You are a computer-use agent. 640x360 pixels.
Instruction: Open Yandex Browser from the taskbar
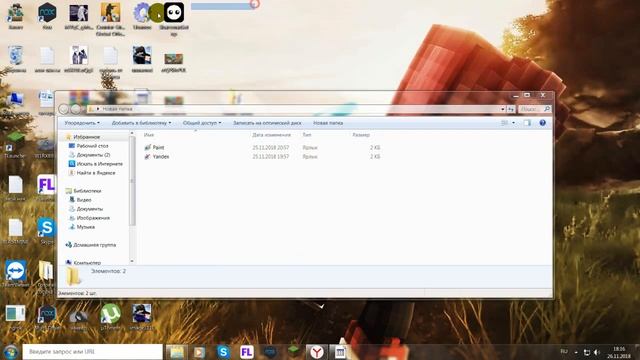[316, 352]
